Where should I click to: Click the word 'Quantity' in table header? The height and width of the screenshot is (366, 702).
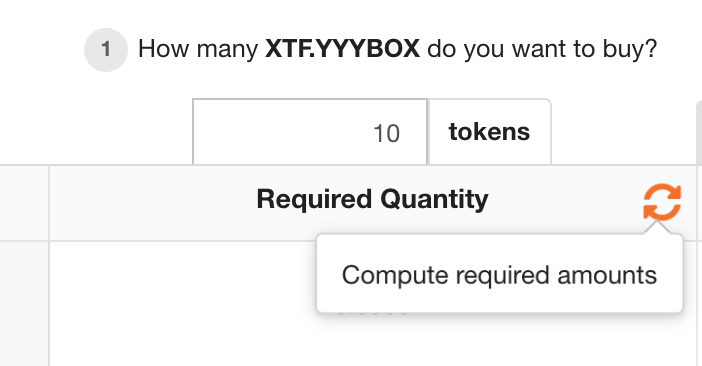[434, 200]
